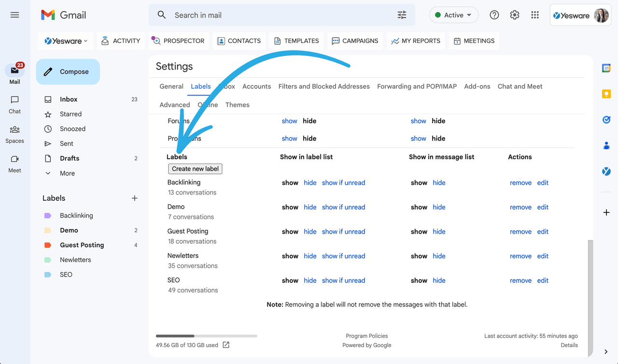Hide the Backlinking label in label list
Image resolution: width=618 pixels, height=364 pixels.
tap(310, 182)
